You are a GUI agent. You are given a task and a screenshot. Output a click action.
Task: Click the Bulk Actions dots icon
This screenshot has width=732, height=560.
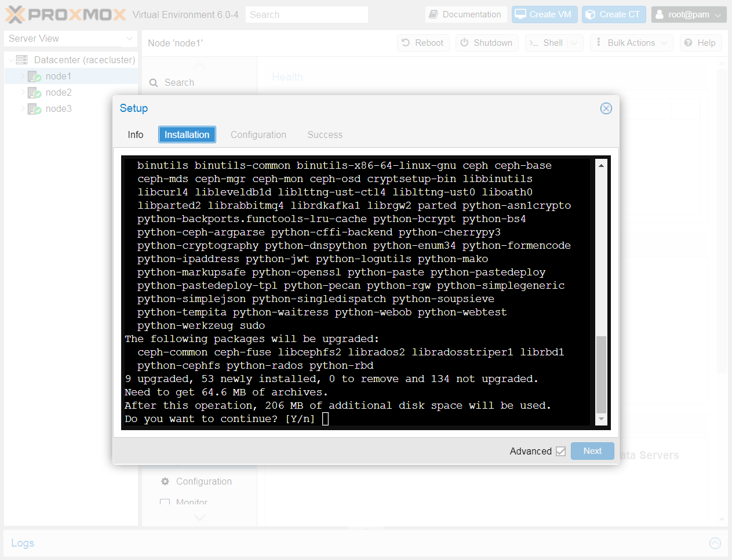tap(599, 42)
